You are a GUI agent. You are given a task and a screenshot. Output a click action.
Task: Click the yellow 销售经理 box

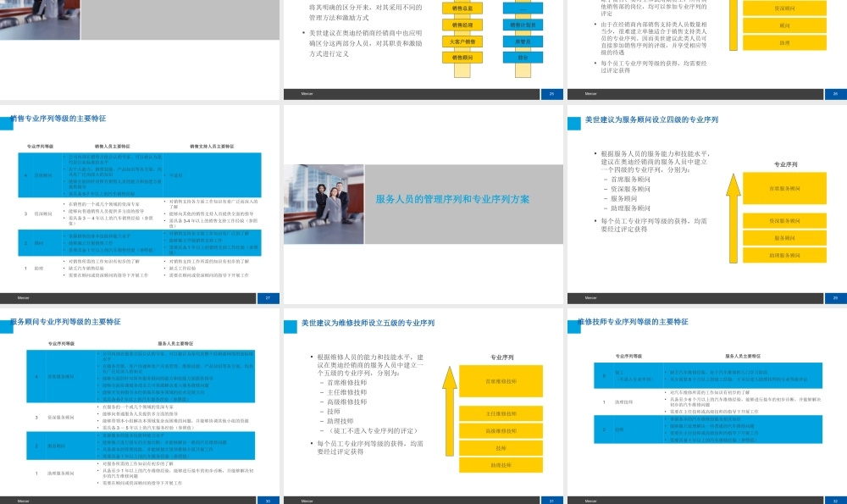pyautogui.click(x=462, y=25)
